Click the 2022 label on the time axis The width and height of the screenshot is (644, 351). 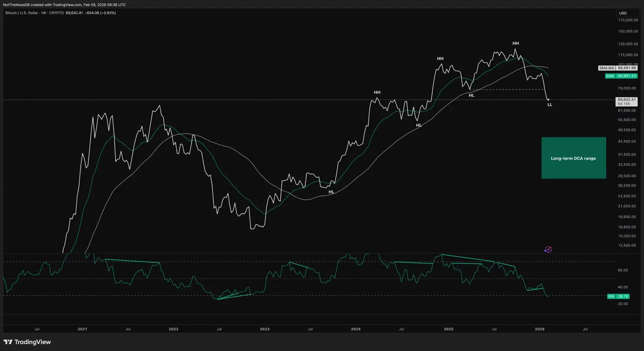pos(173,329)
